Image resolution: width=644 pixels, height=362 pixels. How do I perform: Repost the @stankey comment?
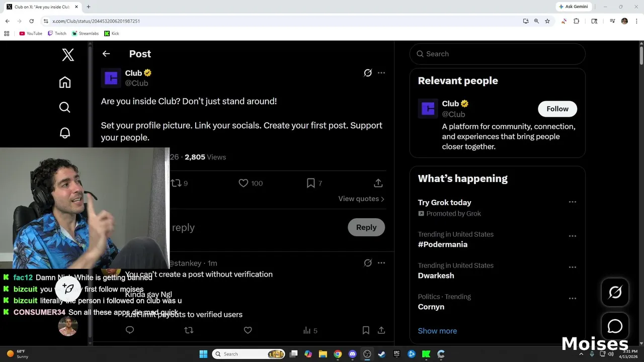click(x=189, y=330)
